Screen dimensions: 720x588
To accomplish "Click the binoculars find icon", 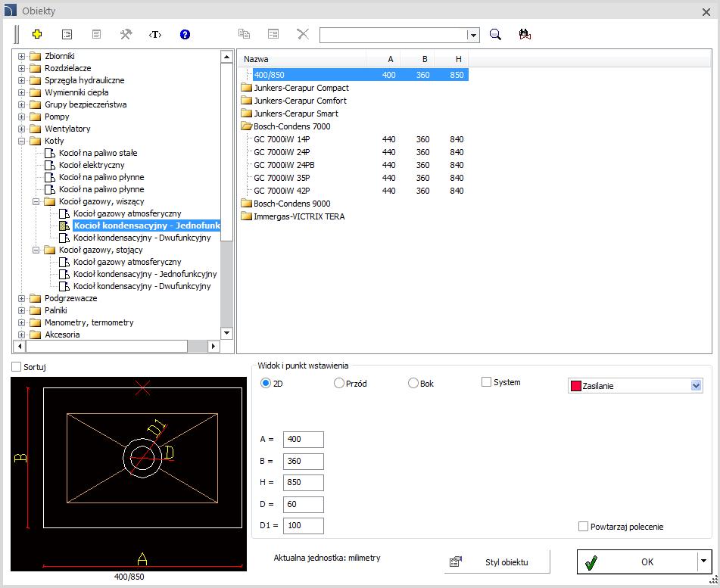I will pos(525,34).
